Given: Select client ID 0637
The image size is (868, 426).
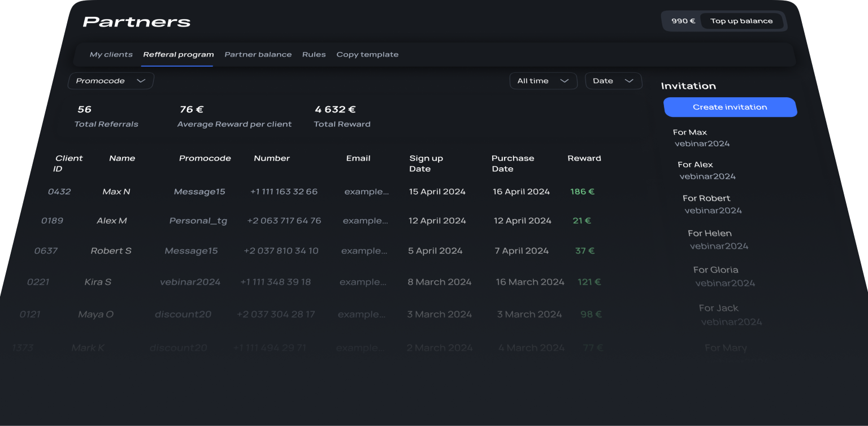Looking at the screenshot, I should (x=46, y=251).
